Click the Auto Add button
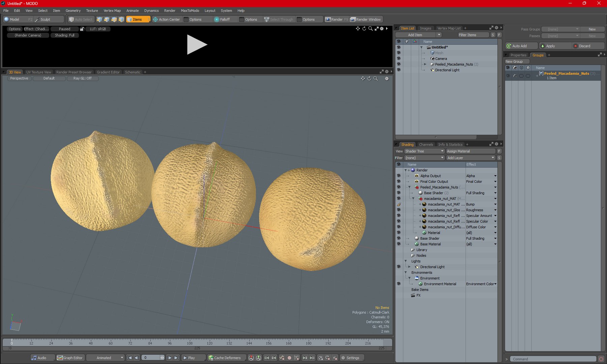Image resolution: width=607 pixels, height=364 pixels. tap(522, 46)
